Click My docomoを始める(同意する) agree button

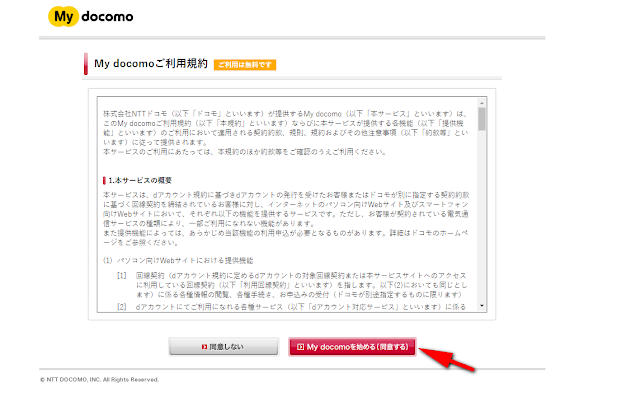tap(352, 347)
